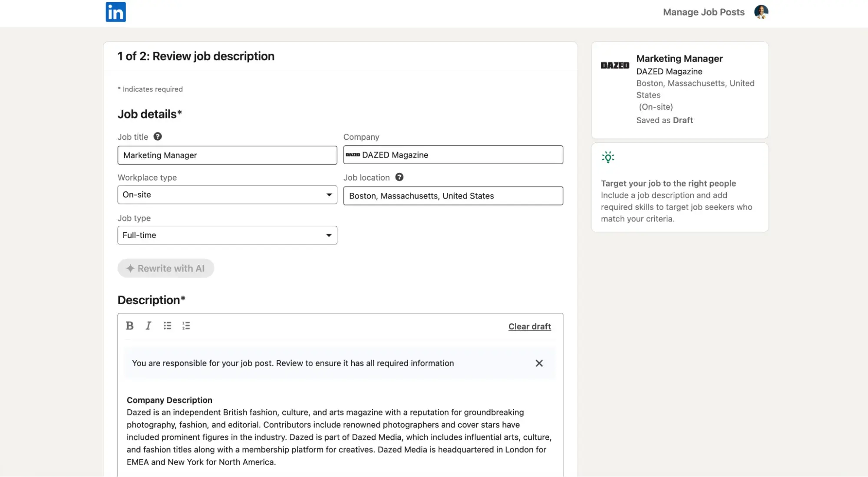Image resolution: width=868 pixels, height=477 pixels.
Task: Select Manage Job Posts
Action: 703,12
